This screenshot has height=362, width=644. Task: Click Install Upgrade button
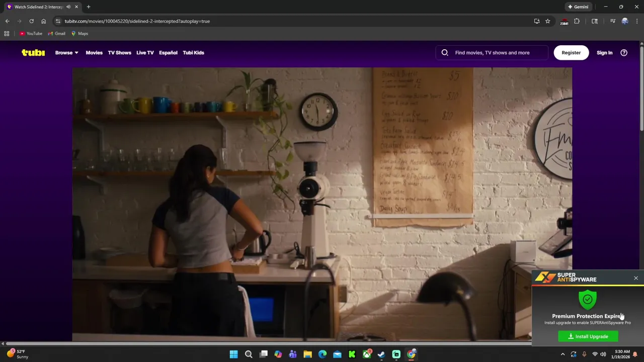[x=588, y=336]
